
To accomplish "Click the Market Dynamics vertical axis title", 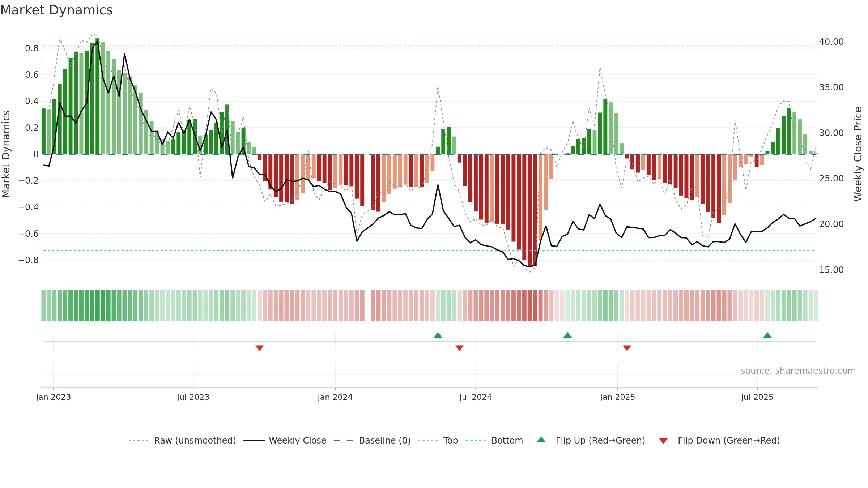I will tap(6, 154).
